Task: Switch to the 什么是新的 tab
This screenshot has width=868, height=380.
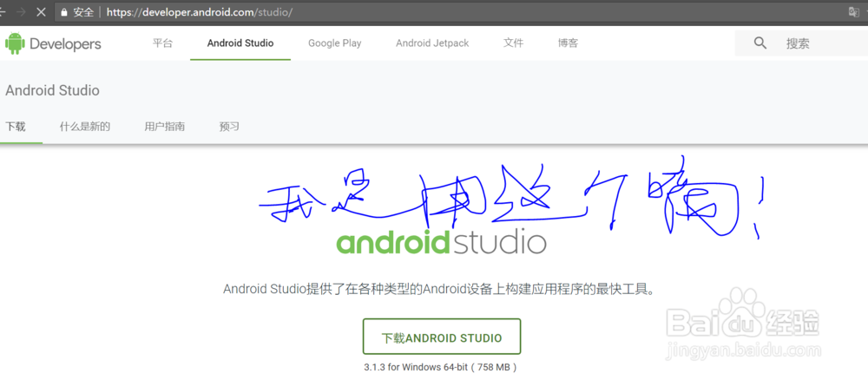Action: point(85,127)
